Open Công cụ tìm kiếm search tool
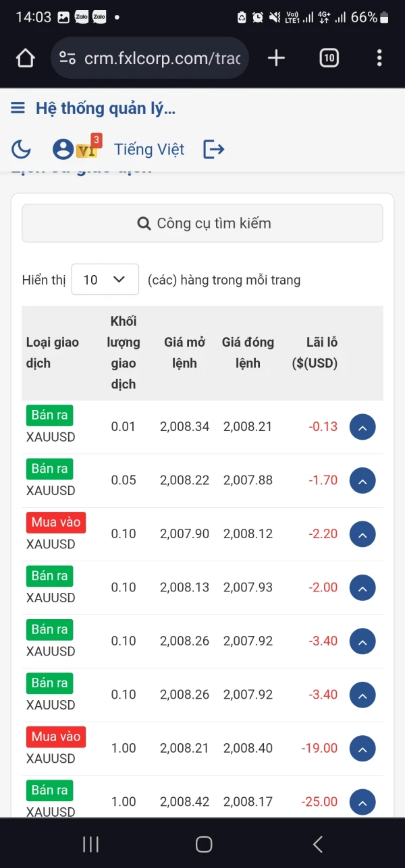Viewport: 405px width, 868px height. tap(202, 223)
